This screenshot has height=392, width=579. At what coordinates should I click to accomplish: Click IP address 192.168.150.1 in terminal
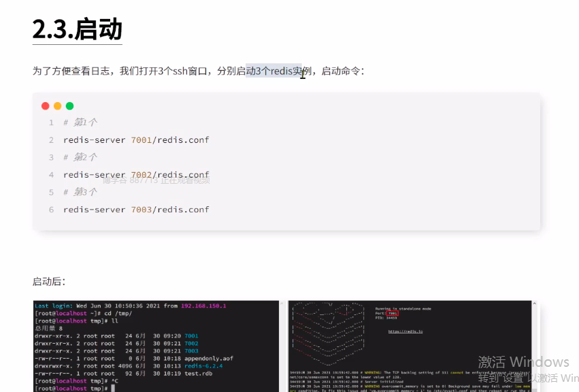203,306
